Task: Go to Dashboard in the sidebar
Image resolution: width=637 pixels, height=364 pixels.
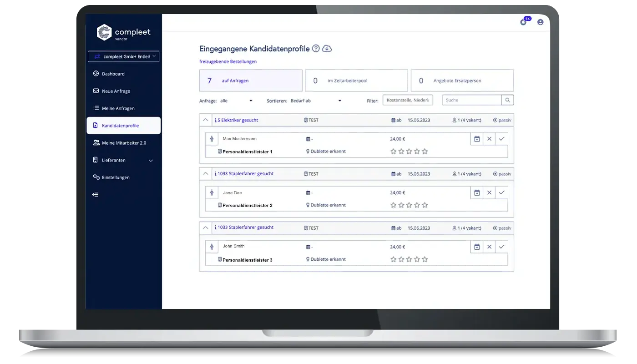Action: point(113,74)
